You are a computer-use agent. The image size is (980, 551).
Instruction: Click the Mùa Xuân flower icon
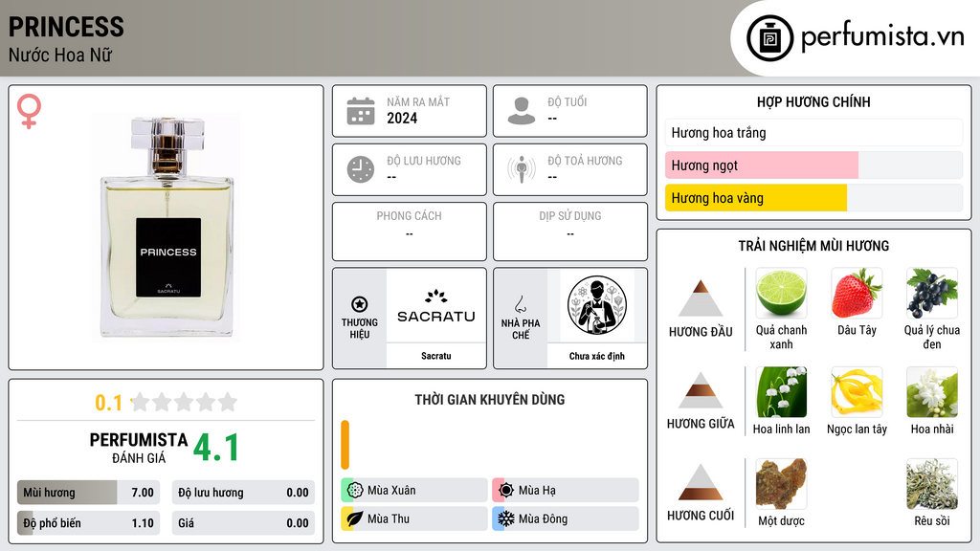355,491
